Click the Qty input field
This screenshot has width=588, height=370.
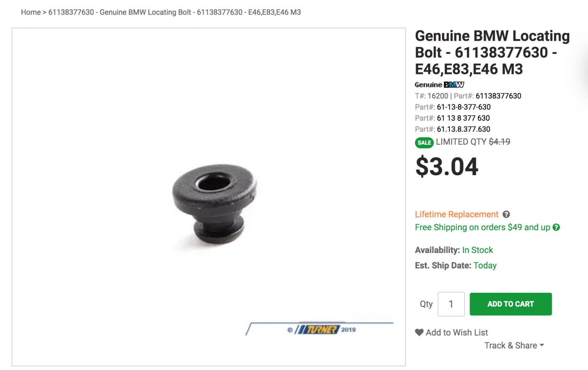(x=451, y=304)
